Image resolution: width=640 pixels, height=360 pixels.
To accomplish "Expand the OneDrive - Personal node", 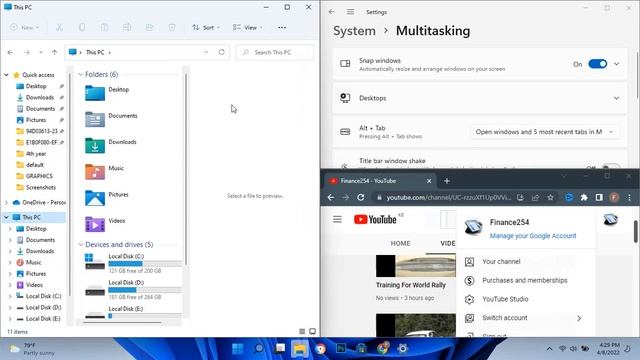I will [6, 202].
